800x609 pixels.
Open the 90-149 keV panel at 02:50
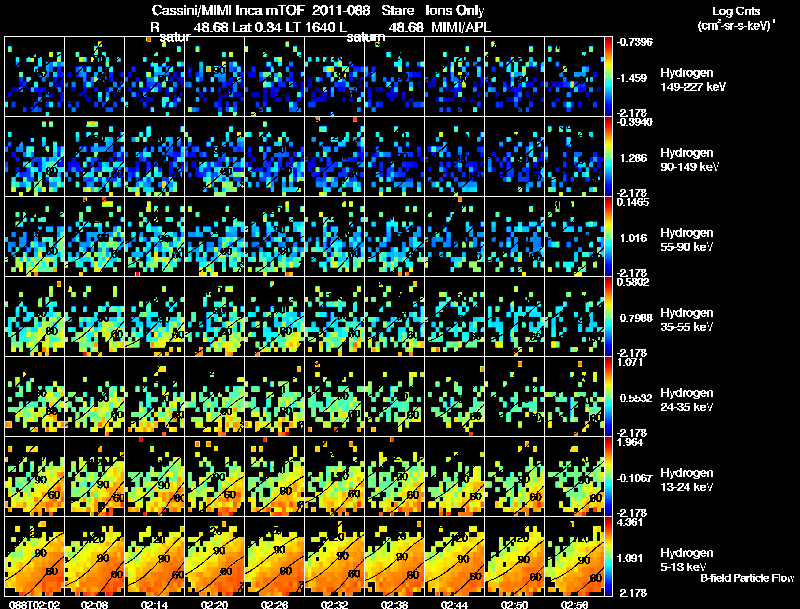click(514, 157)
